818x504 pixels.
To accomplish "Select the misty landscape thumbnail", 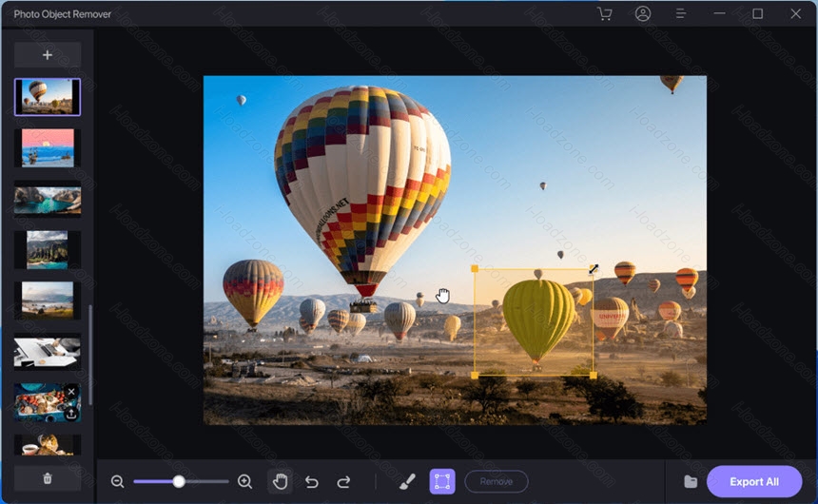I will (x=48, y=300).
